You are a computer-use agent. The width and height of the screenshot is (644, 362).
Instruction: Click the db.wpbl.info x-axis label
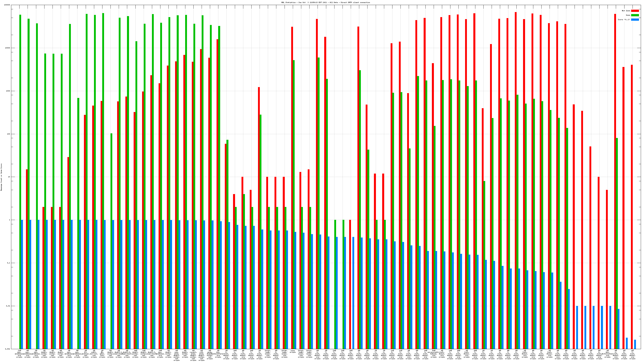coord(102,354)
